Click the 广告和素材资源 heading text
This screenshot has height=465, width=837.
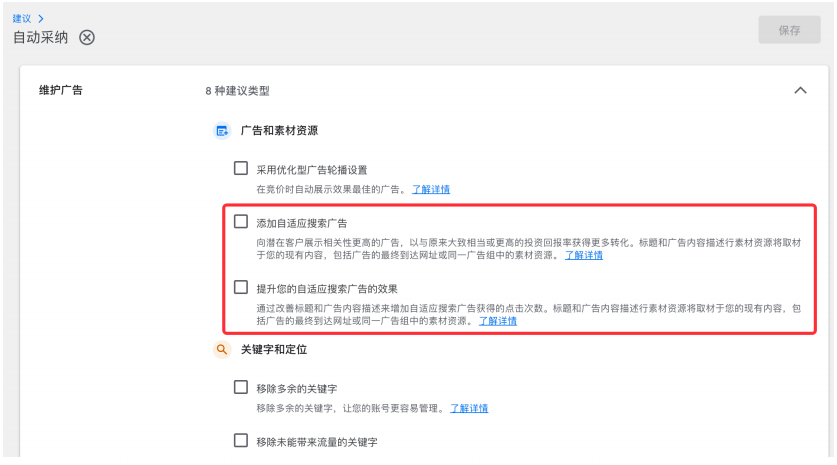click(279, 131)
